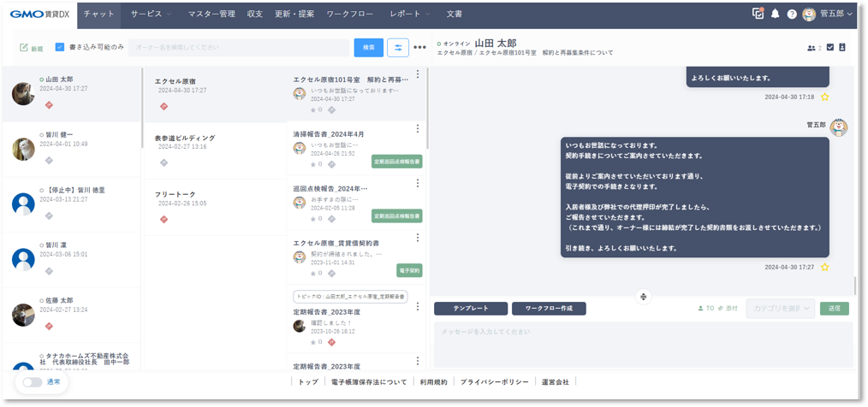This screenshot has width=868, height=407.
Task: Open the 管五郎 user dropdown
Action: [x=835, y=15]
